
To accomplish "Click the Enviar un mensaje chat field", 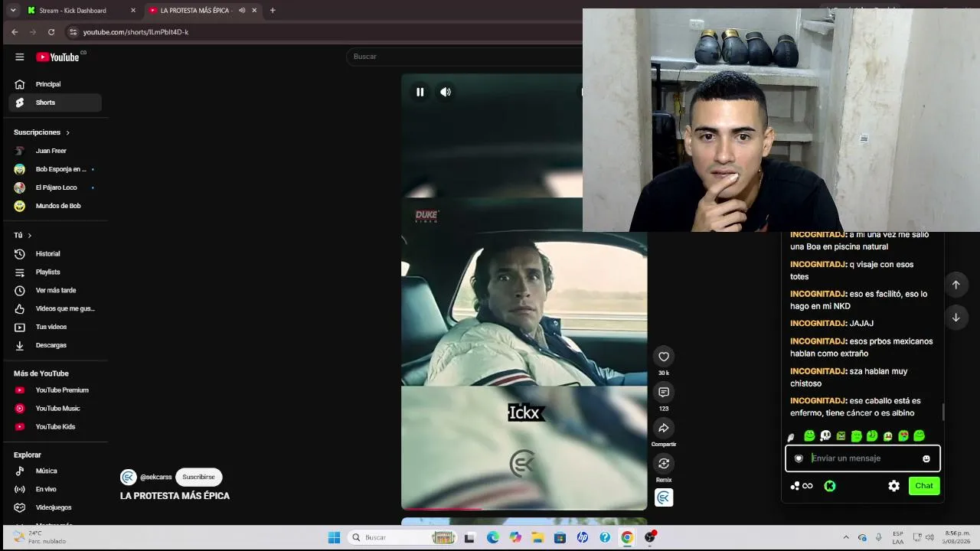I will (862, 458).
